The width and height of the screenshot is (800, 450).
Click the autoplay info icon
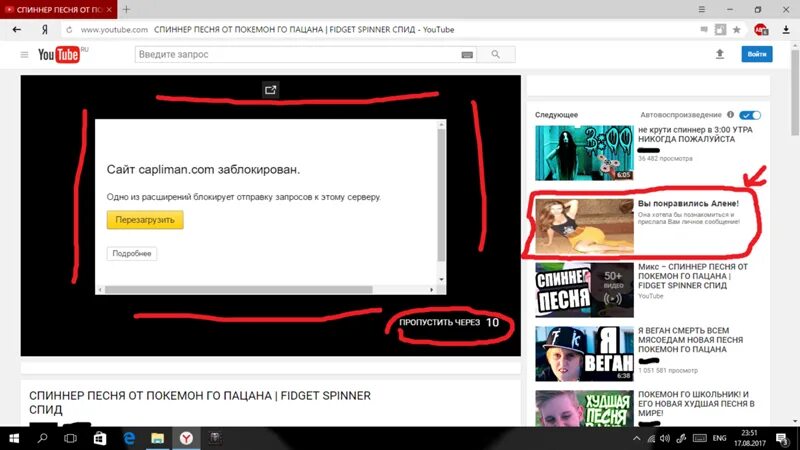click(x=730, y=115)
